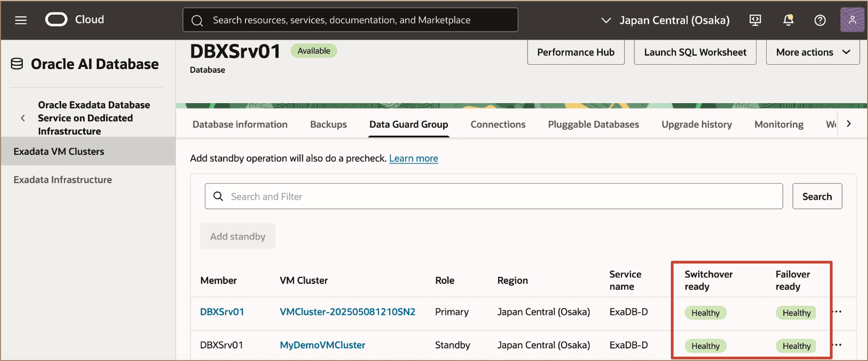868x361 pixels.
Task: Click the Oracle AI Database stack icon
Action: [x=17, y=64]
